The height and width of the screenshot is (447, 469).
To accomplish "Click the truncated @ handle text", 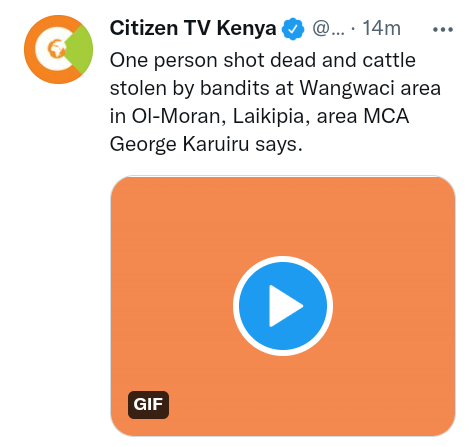I will tap(328, 29).
